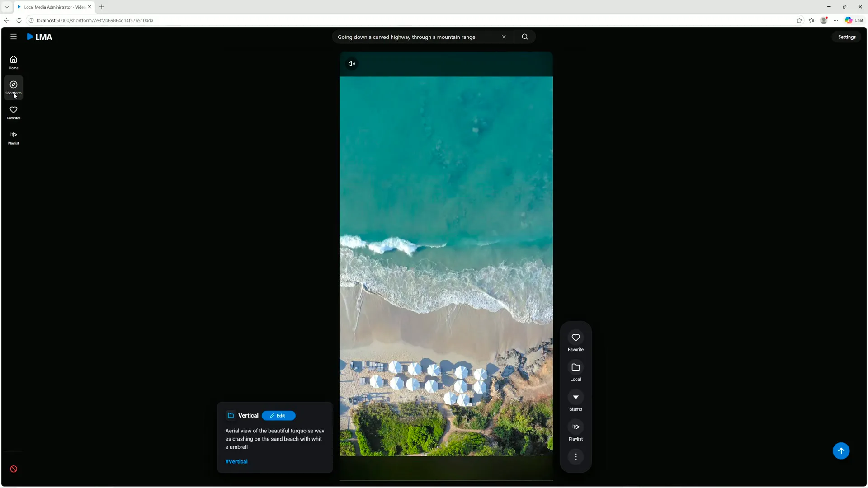
Task: Open the browser profile avatar
Action: point(824,20)
